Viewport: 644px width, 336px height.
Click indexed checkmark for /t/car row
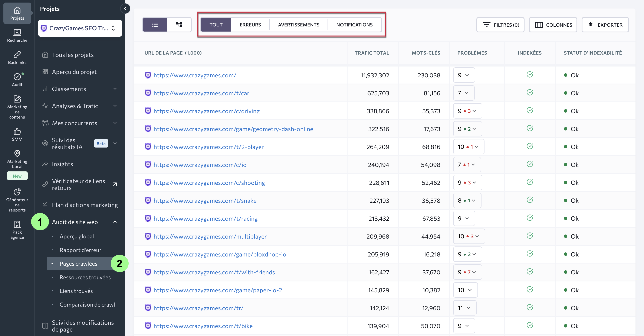tap(530, 93)
